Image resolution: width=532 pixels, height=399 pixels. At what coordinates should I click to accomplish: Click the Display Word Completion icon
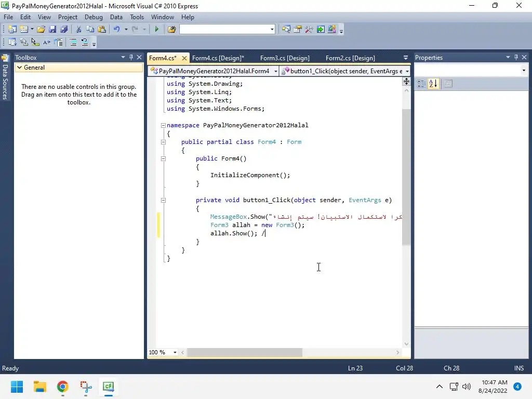[x=47, y=43]
